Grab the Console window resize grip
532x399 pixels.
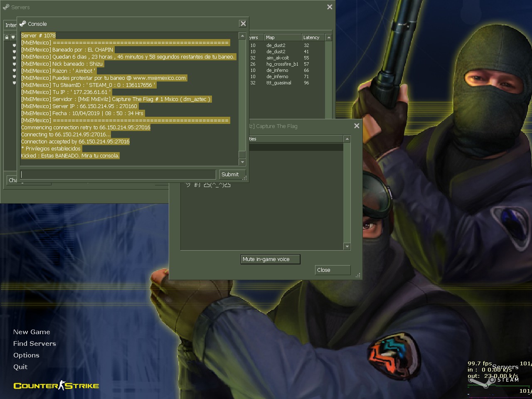coord(245,178)
